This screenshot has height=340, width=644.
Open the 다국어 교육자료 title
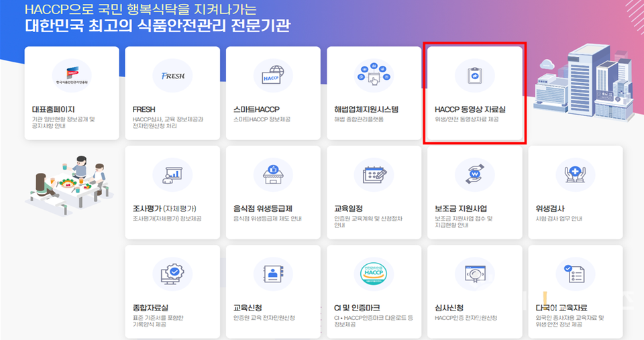[561, 308]
